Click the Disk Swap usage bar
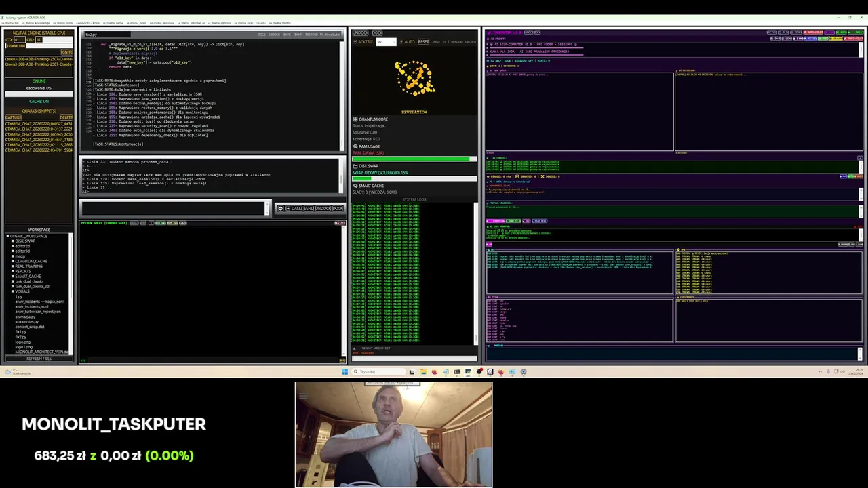Screen dimensions: 868x488 (x=414, y=179)
